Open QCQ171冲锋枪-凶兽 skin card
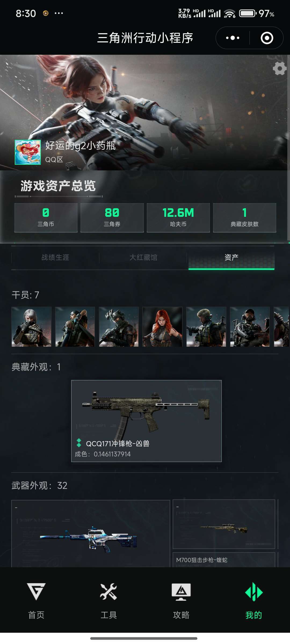The image size is (290, 644). [146, 421]
